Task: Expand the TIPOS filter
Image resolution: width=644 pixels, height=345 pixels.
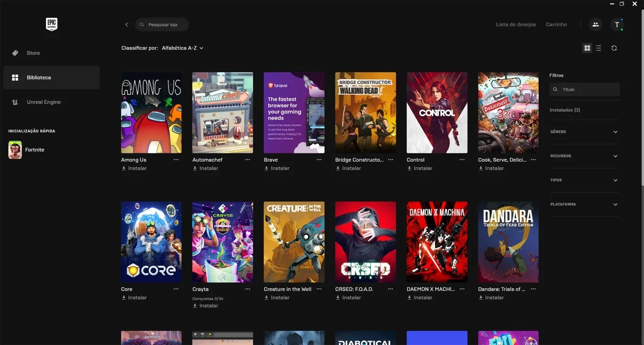Action: (584, 180)
